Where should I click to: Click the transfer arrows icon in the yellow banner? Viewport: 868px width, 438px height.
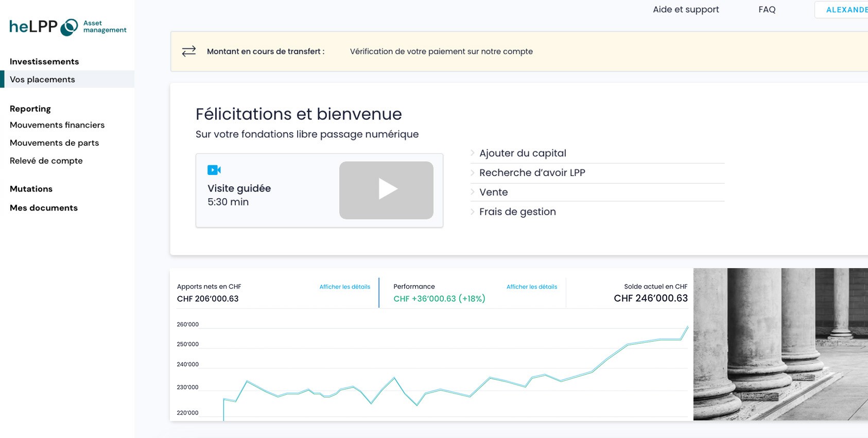(188, 51)
